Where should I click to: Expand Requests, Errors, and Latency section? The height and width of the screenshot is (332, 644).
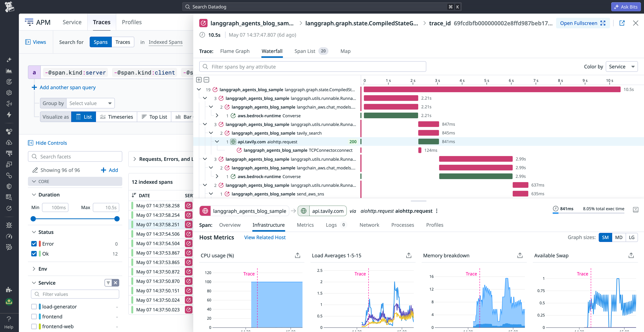pos(135,159)
